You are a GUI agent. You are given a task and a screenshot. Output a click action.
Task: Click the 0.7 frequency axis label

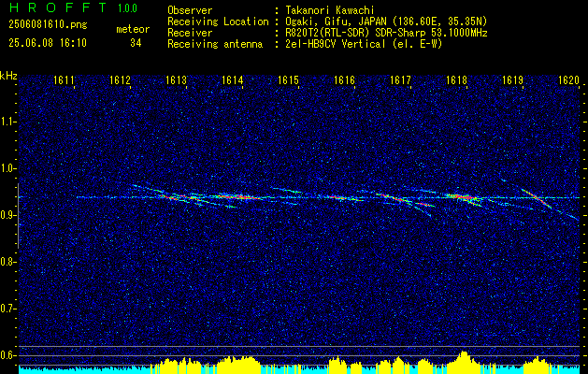pyautogui.click(x=8, y=309)
